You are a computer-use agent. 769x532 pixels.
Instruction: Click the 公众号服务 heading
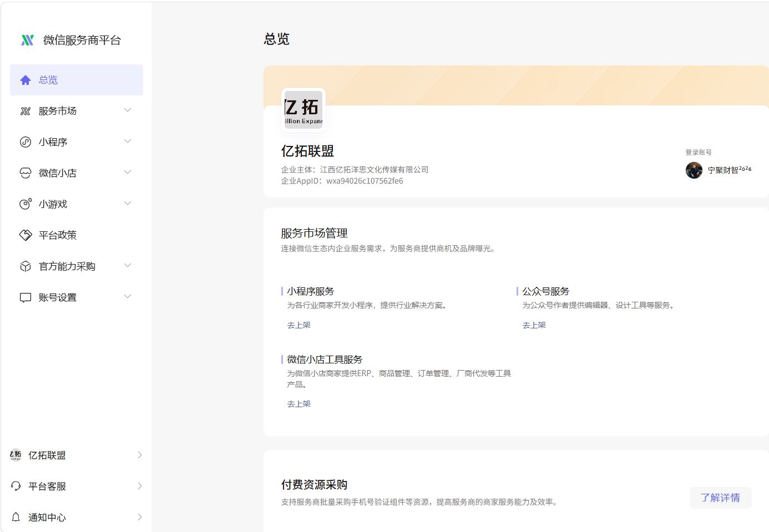546,291
